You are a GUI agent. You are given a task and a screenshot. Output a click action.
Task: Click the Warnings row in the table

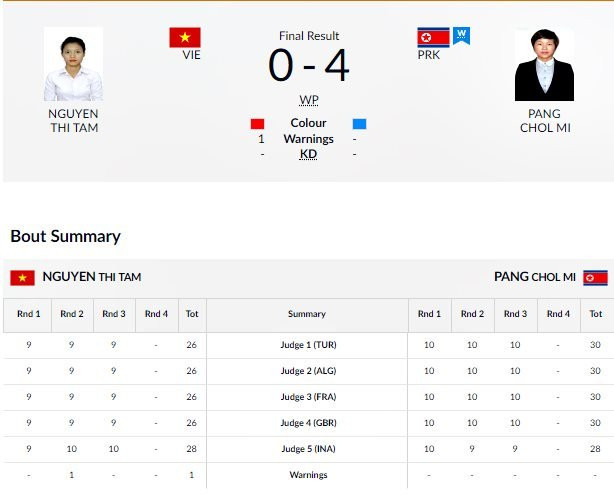(307, 475)
